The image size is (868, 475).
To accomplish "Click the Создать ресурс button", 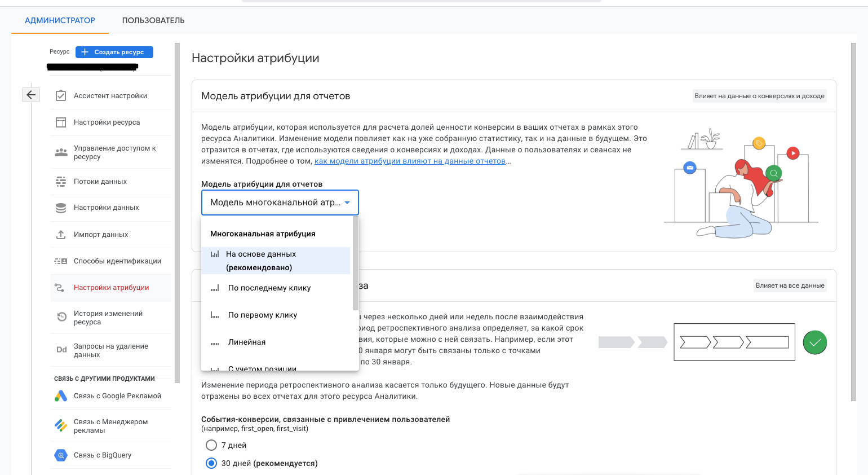I will tap(114, 52).
